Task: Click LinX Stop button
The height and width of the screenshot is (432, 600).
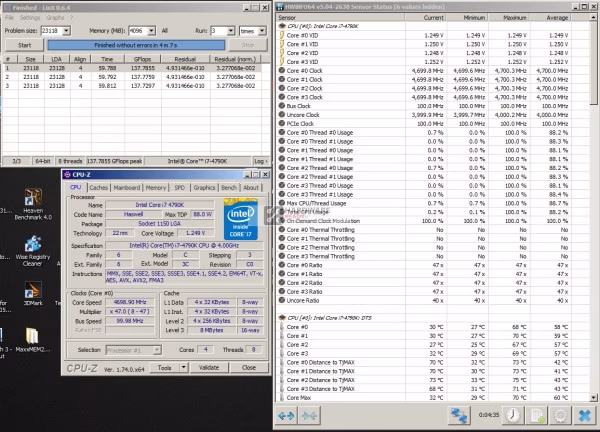Action: [x=248, y=45]
